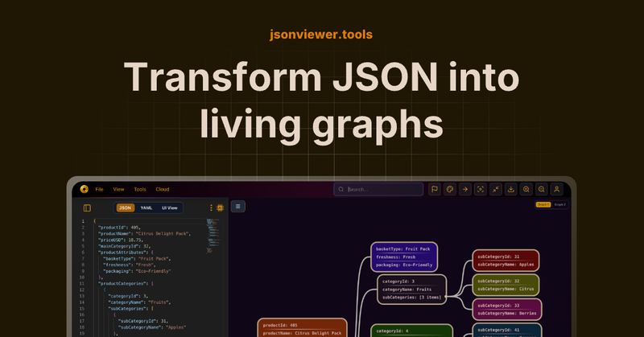Switch to the JSON editor tab

click(x=126, y=208)
